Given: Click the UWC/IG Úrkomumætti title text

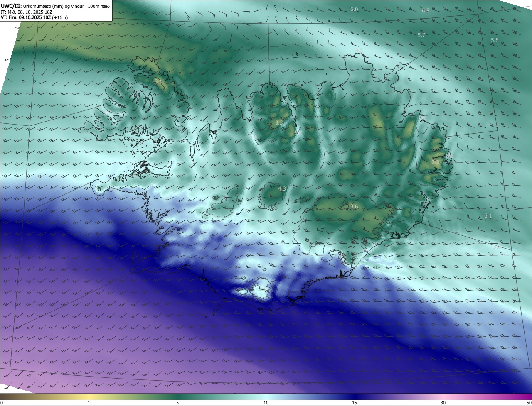Looking at the screenshot, I should [56, 5].
